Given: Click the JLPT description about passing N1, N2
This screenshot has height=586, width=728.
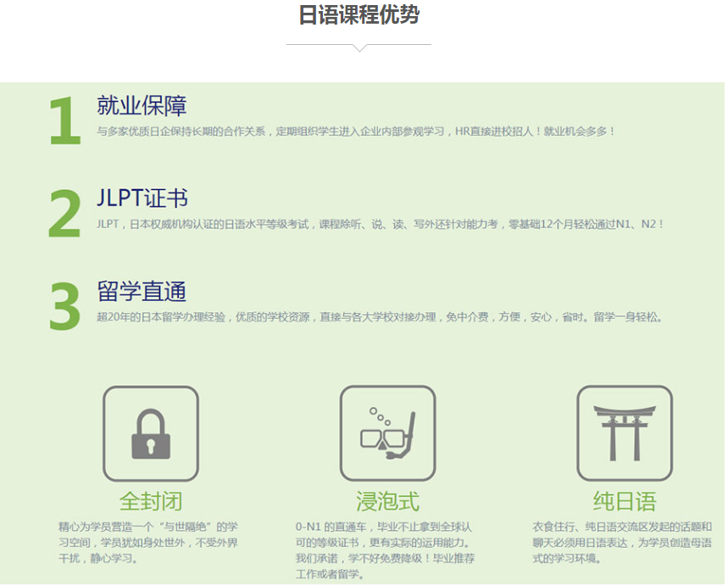Looking at the screenshot, I should pos(380,225).
